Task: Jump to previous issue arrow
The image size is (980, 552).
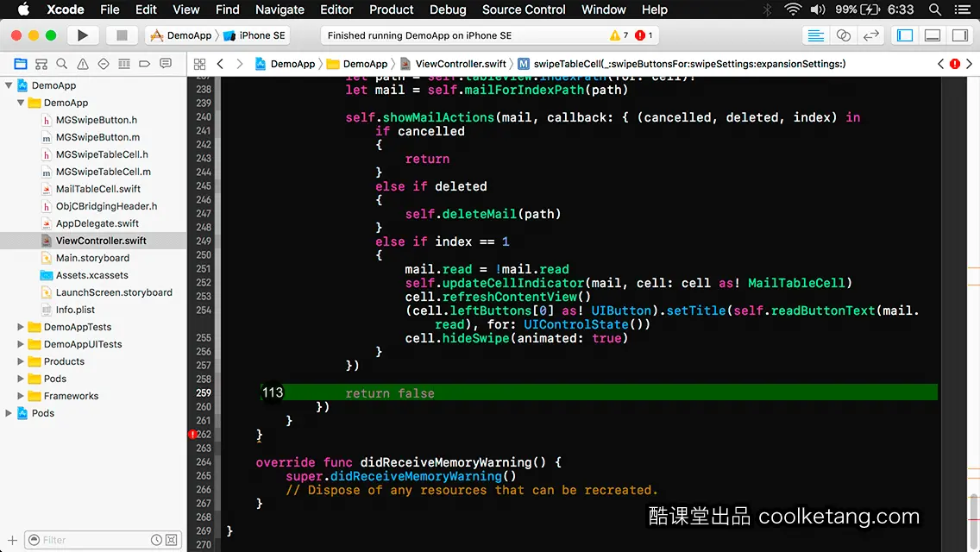Action: pos(940,64)
